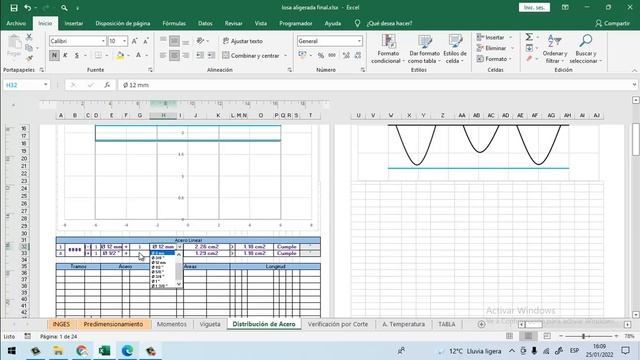The width and height of the screenshot is (640, 360).
Task: Decrease decimal places
Action: pos(358,55)
